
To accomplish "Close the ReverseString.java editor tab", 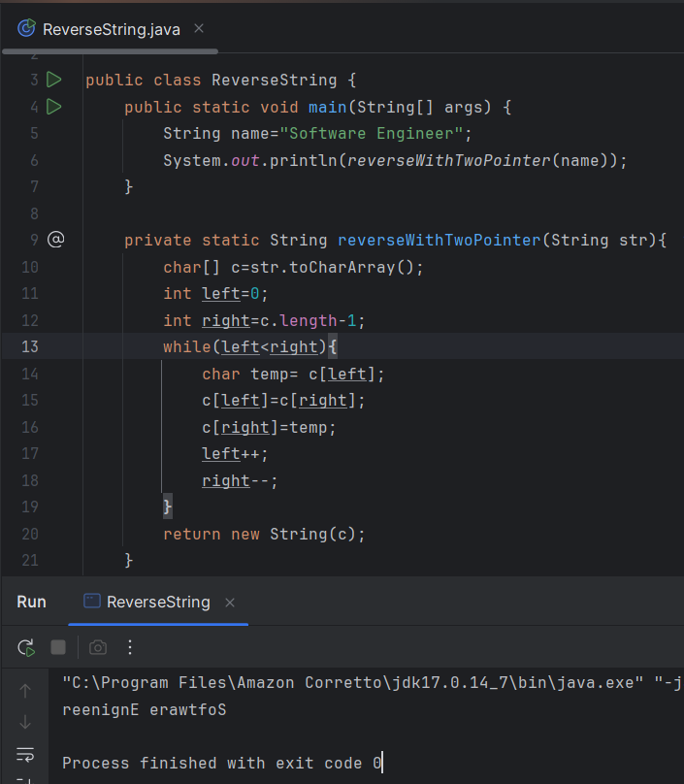I will (201, 29).
